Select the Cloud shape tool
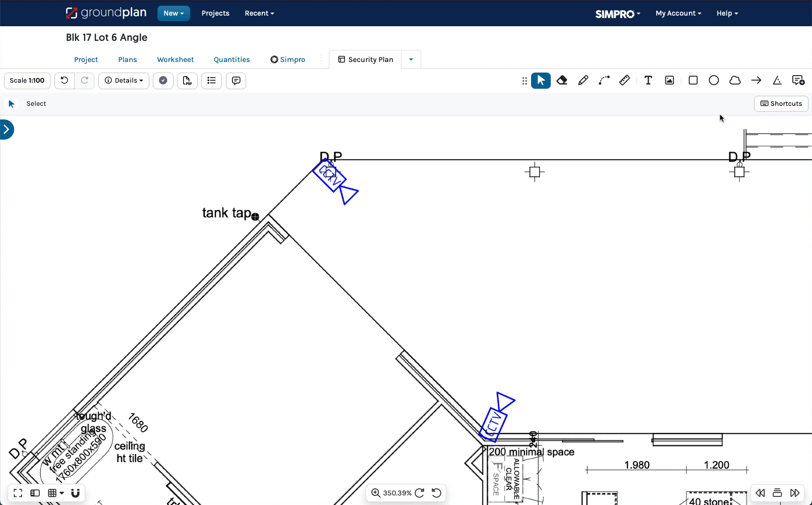Screen dimensions: 812x505 point(735,81)
